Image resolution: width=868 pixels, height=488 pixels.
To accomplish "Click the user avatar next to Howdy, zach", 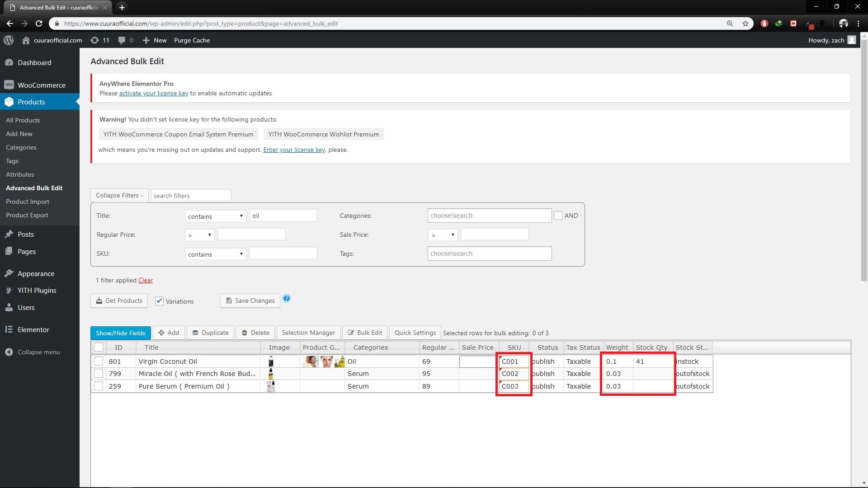I will point(852,40).
